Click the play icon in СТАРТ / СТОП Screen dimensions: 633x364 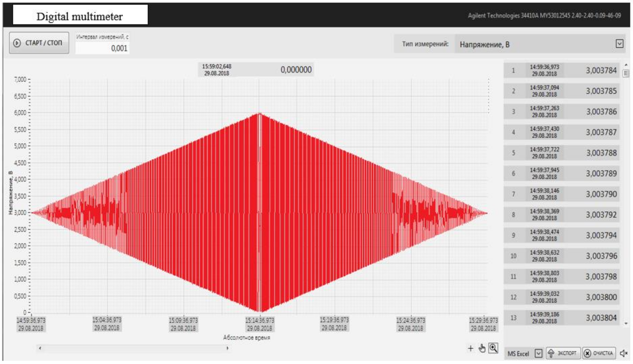(x=17, y=43)
